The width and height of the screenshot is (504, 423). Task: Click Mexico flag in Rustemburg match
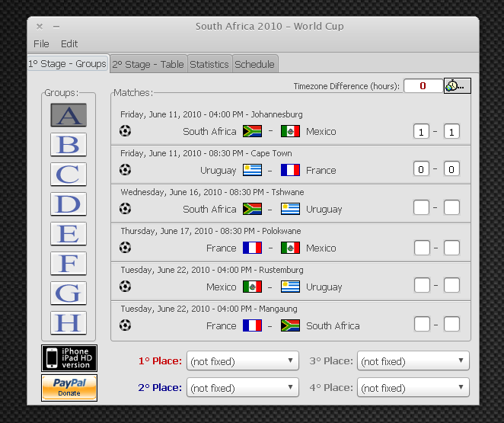click(252, 287)
